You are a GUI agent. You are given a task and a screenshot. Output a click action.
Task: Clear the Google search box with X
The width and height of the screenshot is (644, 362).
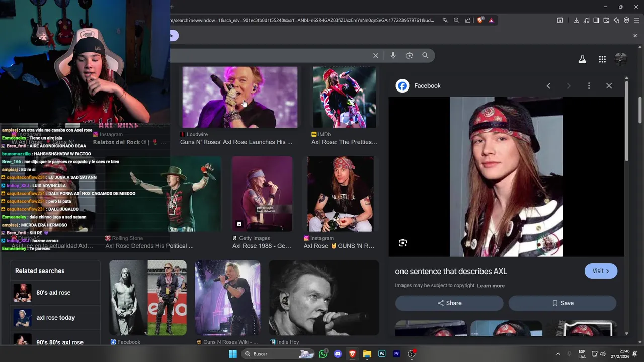[x=375, y=55]
